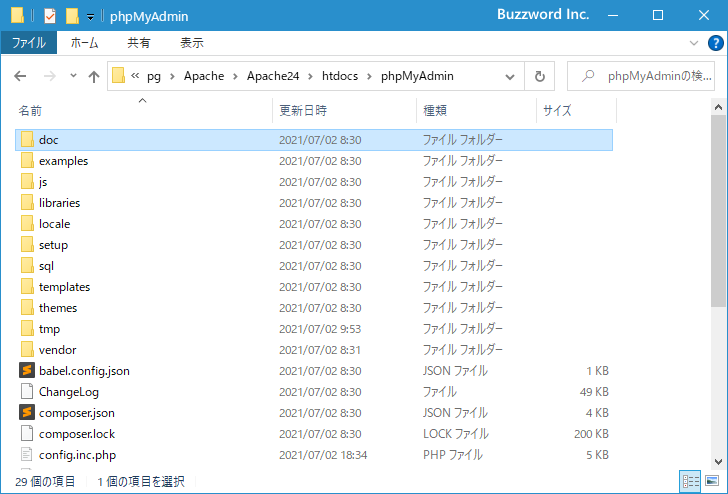Sort by 名前 column header
The height and width of the screenshot is (494, 728).
[x=143, y=110]
